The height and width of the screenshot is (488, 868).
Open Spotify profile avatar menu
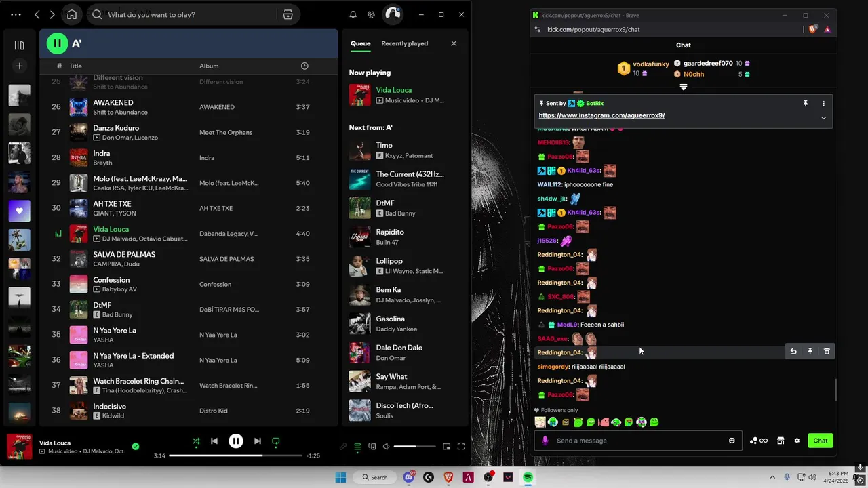click(x=393, y=14)
